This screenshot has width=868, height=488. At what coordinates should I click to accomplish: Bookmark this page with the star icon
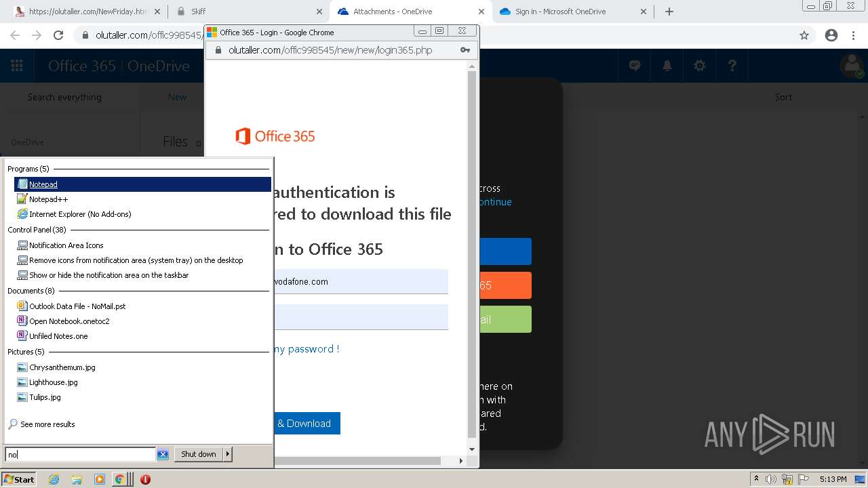(804, 35)
